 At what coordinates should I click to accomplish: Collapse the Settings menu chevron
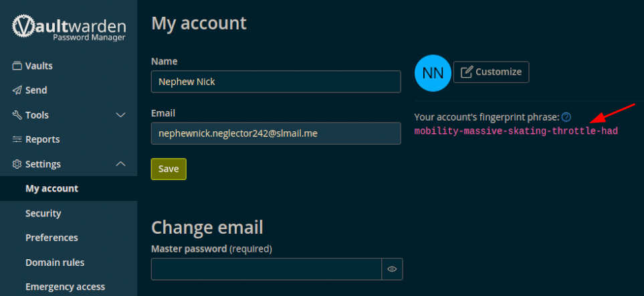coord(121,164)
